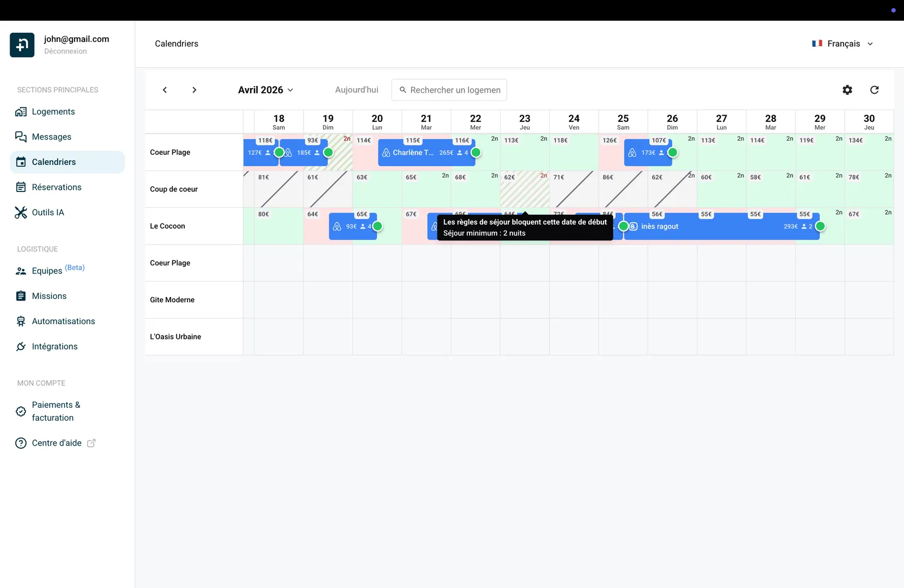Click green status dot of inès ragout
Image resolution: width=904 pixels, height=588 pixels.
click(x=820, y=227)
